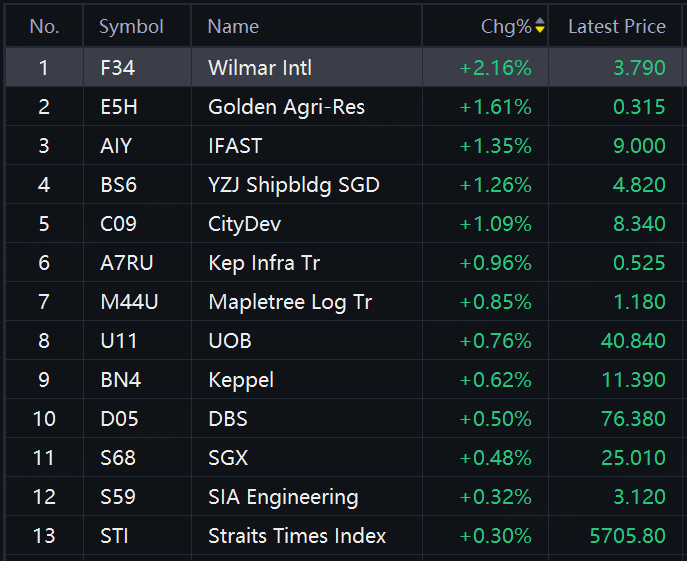Click latest price 3.120

[639, 497]
